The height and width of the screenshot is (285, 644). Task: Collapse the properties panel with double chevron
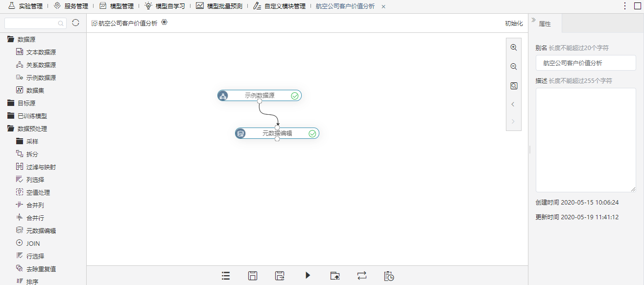533,20
